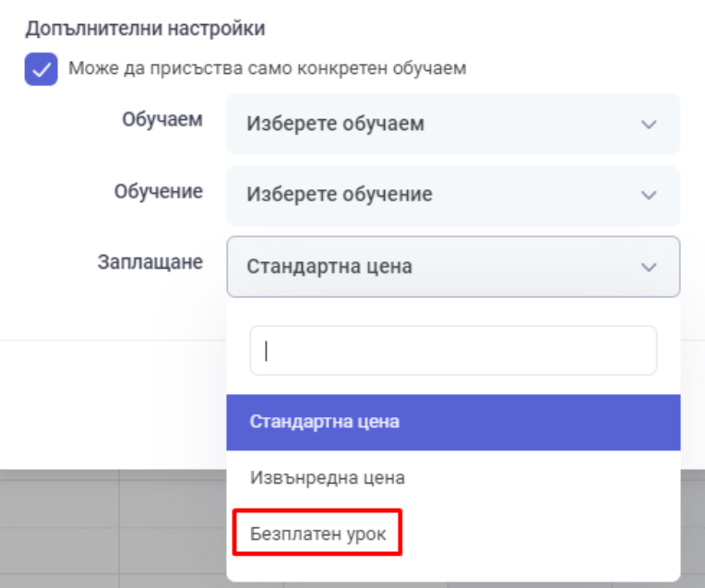
Task: Click the 'Обучаем' field label
Action: click(162, 120)
